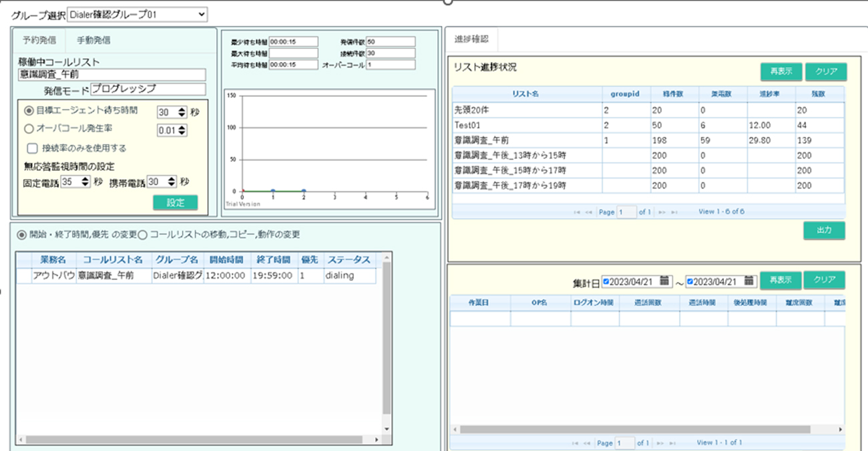
Task: Click the 発信モード field showing プログレッシブ
Action: point(148,89)
